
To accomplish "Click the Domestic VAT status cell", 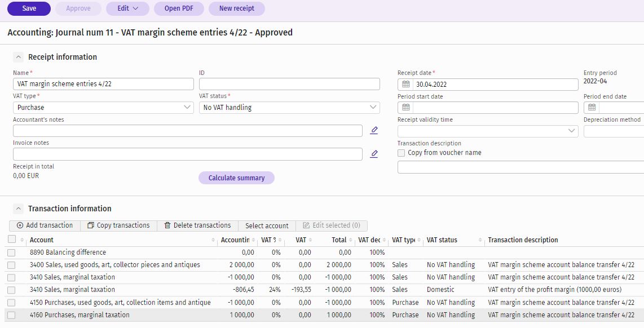I will click(440, 290).
